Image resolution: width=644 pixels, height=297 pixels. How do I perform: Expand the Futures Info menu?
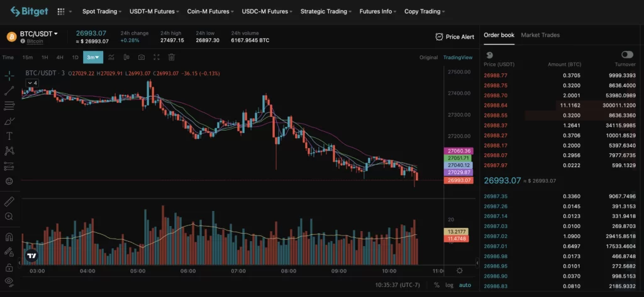coord(378,11)
